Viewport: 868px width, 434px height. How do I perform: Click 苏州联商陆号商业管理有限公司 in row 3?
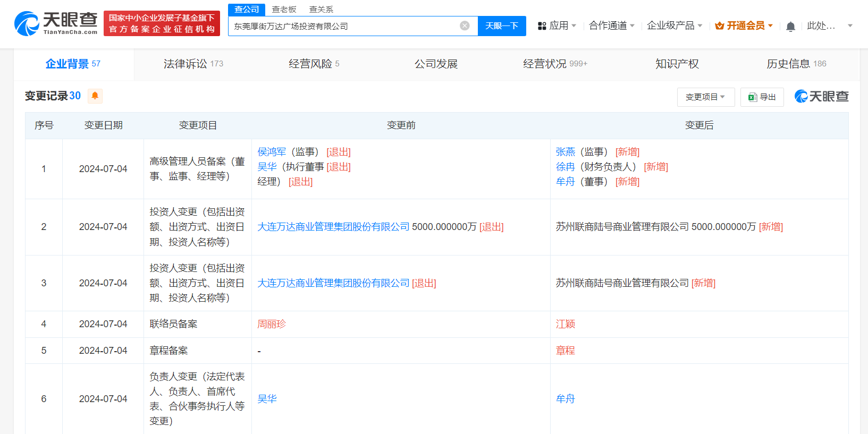622,283
